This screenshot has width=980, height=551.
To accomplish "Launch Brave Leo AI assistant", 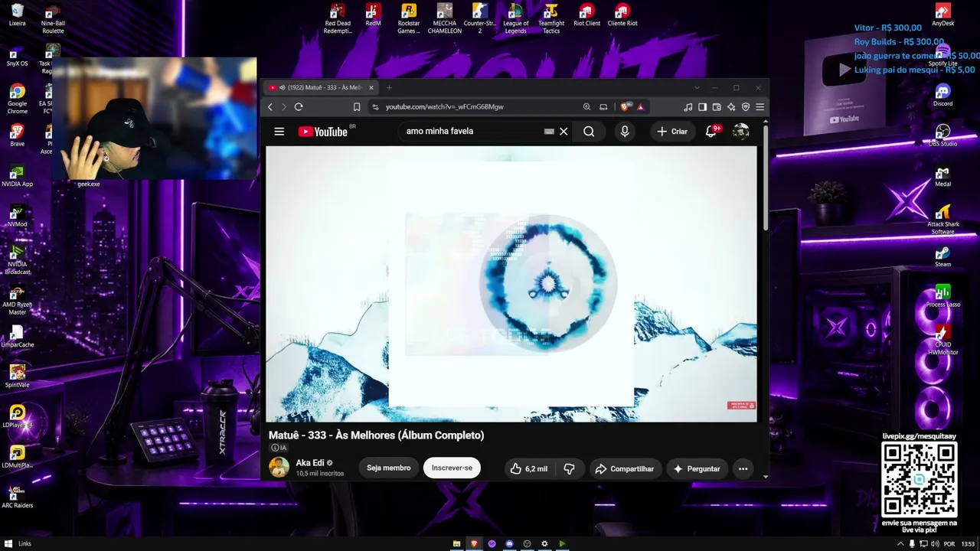I will [731, 107].
